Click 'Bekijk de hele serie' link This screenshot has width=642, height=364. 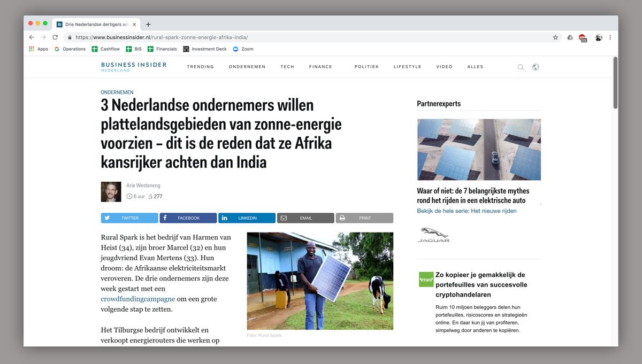[x=467, y=211]
